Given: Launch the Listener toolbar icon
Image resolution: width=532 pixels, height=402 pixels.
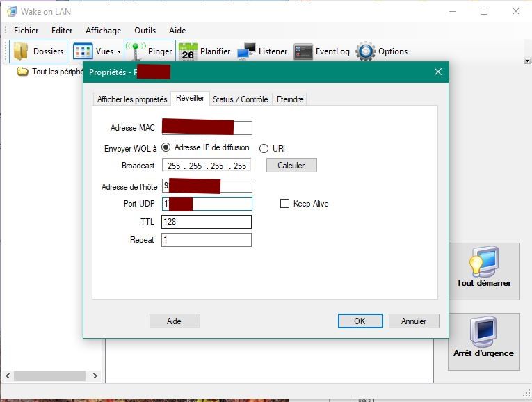Looking at the screenshot, I should (246, 51).
